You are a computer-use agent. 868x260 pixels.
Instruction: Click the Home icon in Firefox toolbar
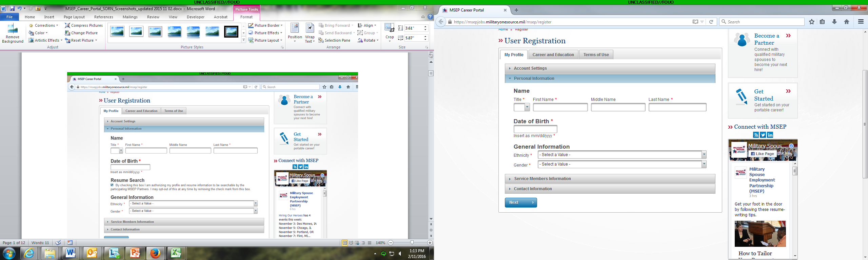[x=847, y=22]
